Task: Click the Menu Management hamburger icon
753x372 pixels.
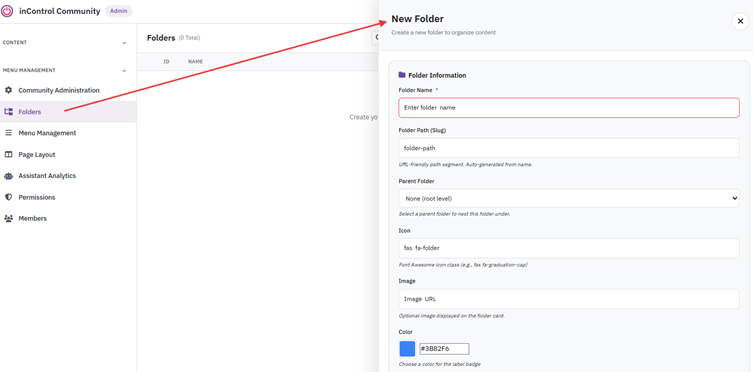Action: click(x=8, y=133)
